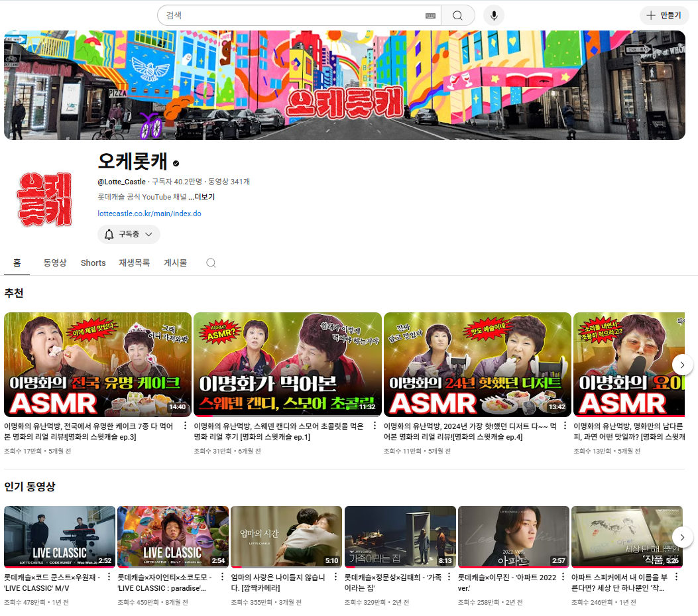Viewport: 698px width, 616px height.
Task: Play the 아파트 2022 ver. thumbnail
Action: pos(514,536)
